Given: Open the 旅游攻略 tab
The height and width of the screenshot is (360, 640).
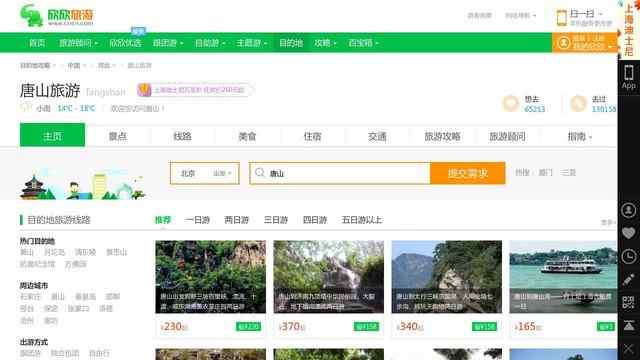Looking at the screenshot, I should 442,136.
